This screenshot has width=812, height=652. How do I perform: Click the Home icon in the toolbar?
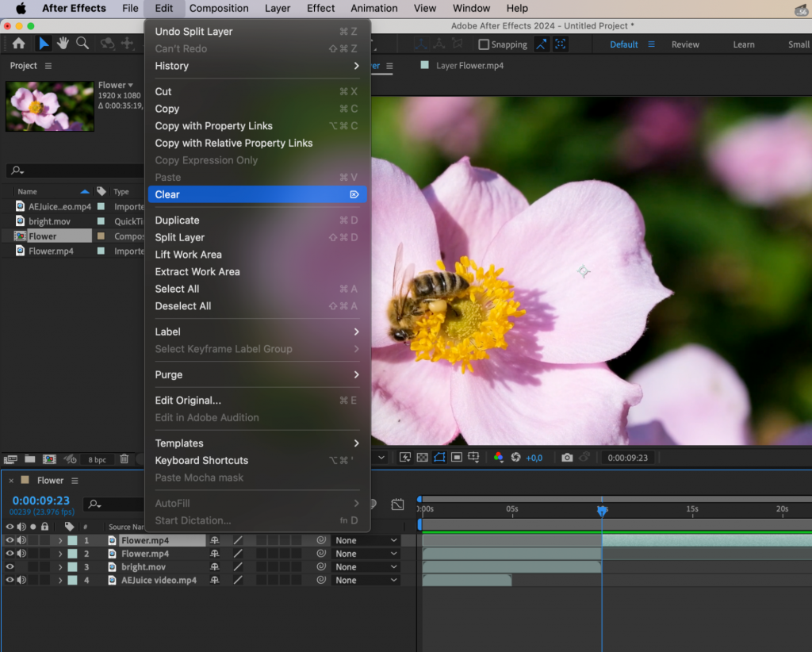coord(19,44)
